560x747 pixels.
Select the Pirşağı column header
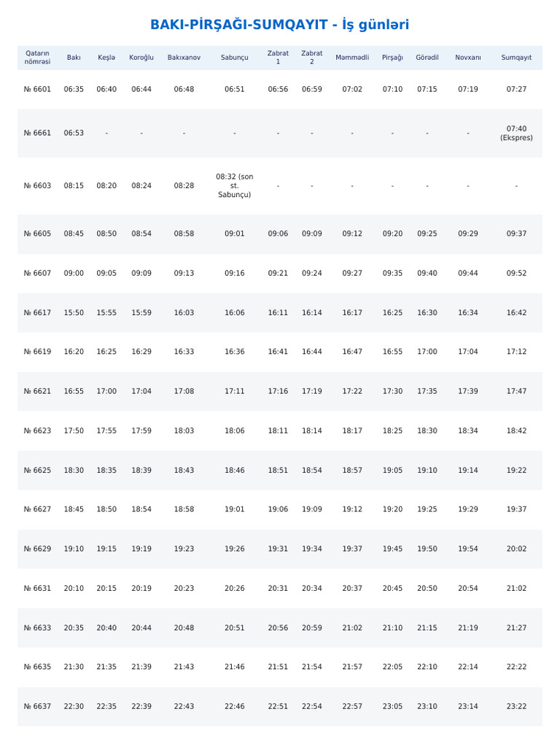coord(392,58)
